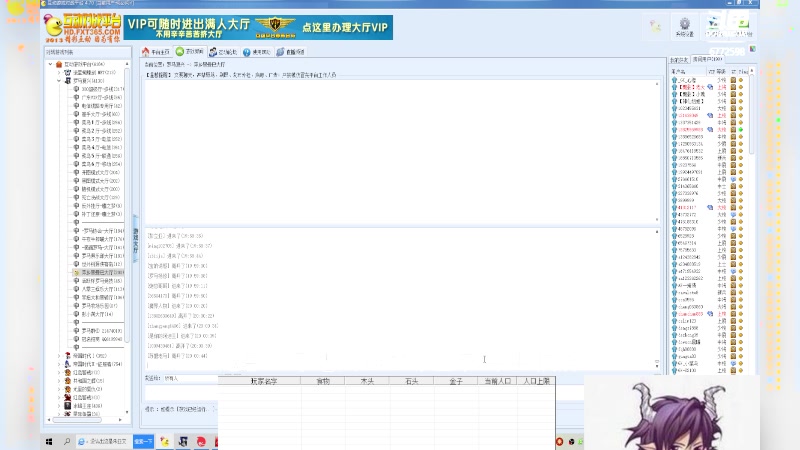This screenshot has width=800, height=450.
Task: Click the red round app icon in the taskbar
Action: pyautogui.click(x=201, y=442)
